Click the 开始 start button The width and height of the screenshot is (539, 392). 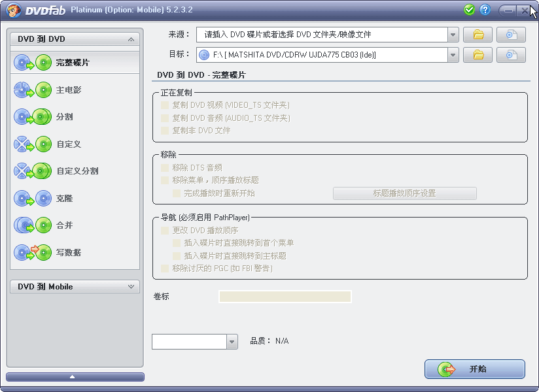tap(475, 369)
